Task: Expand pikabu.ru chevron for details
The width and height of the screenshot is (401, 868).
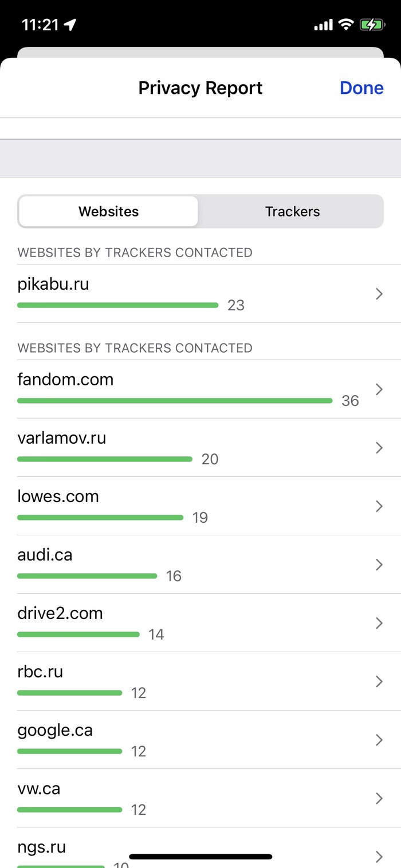Action: [x=379, y=294]
